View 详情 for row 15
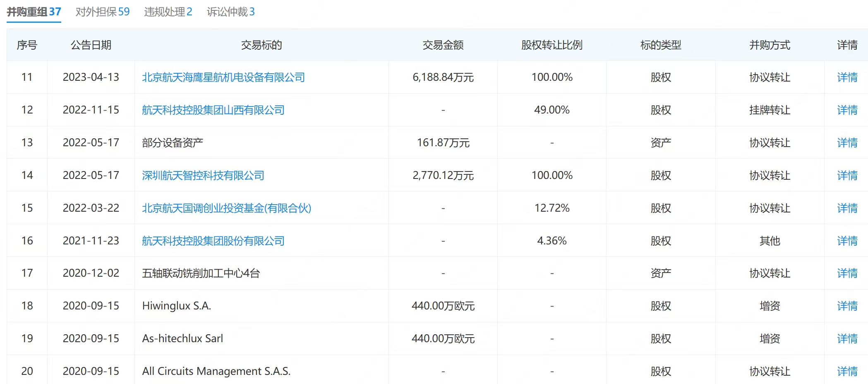868x384 pixels. (847, 208)
